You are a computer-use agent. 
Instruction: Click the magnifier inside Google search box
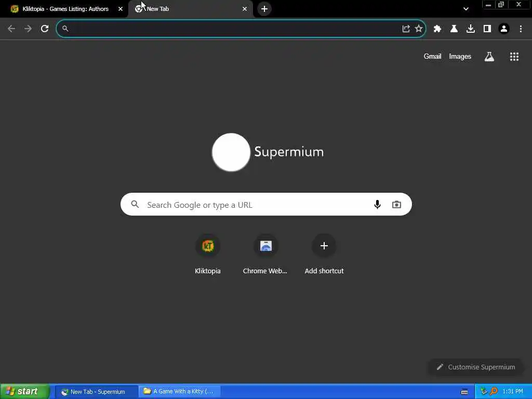pos(135,204)
